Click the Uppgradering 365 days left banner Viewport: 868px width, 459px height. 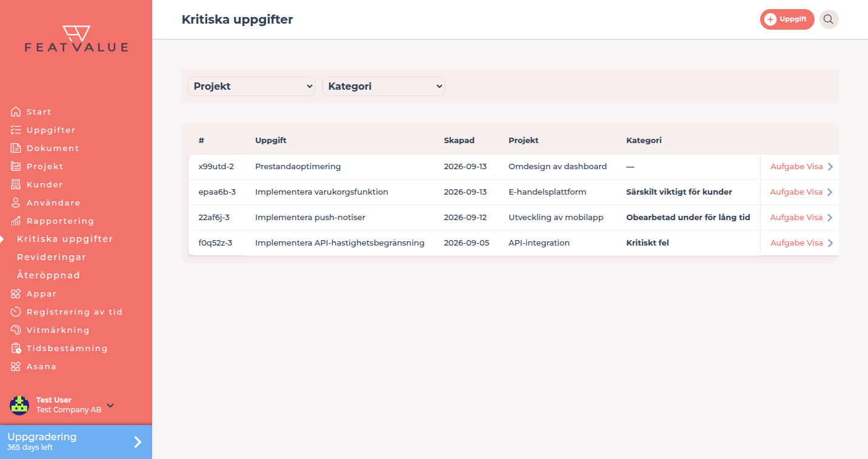76,442
